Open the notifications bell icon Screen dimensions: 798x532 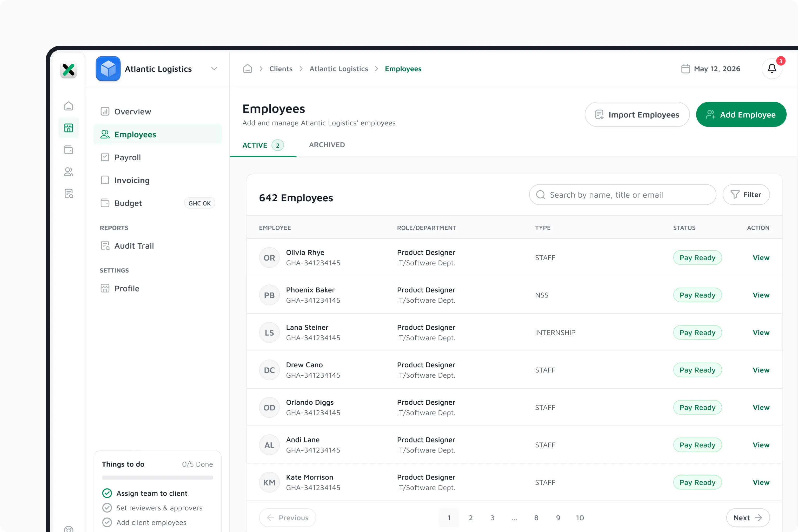[772, 69]
